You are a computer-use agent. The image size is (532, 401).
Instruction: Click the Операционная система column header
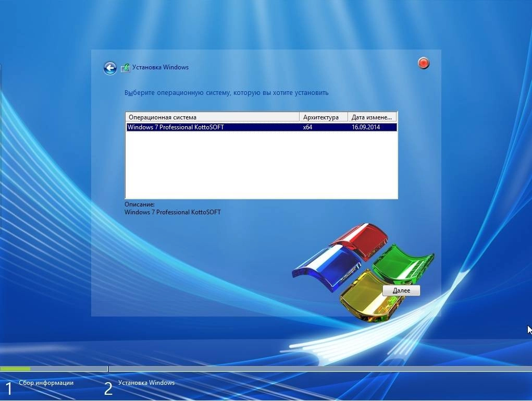tap(213, 117)
